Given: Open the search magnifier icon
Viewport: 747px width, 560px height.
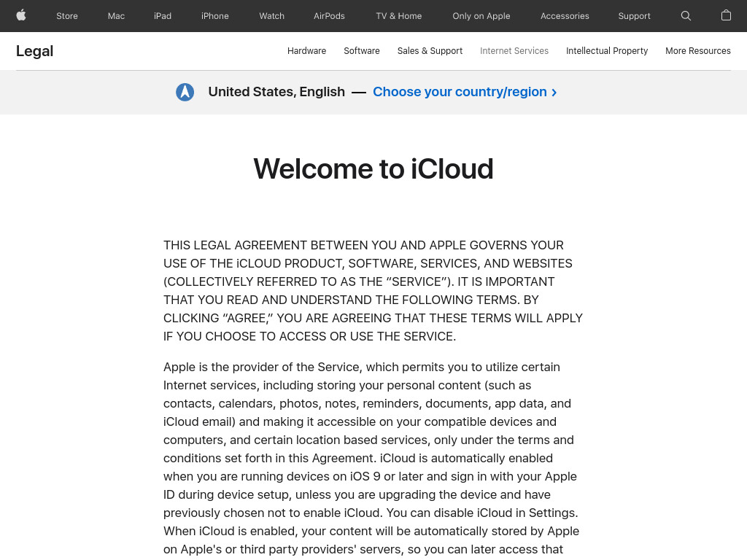Looking at the screenshot, I should (686, 16).
